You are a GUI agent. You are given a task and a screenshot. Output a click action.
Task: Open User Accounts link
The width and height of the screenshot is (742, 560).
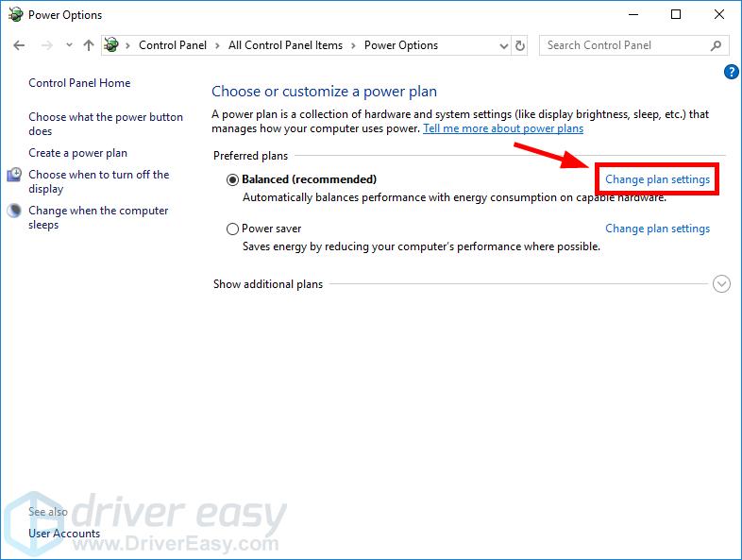tap(64, 534)
